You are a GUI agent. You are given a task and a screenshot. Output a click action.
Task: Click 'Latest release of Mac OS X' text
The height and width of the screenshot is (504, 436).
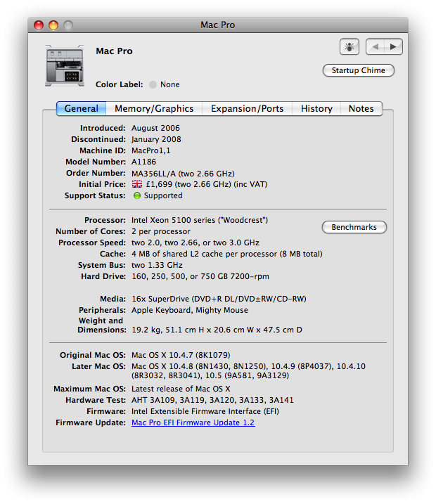click(181, 389)
